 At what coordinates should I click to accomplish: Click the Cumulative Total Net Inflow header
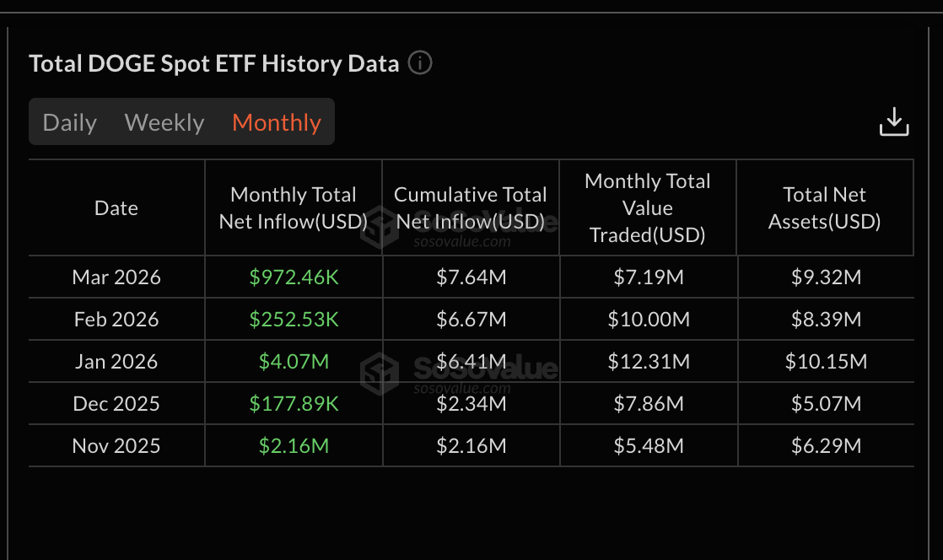point(470,207)
